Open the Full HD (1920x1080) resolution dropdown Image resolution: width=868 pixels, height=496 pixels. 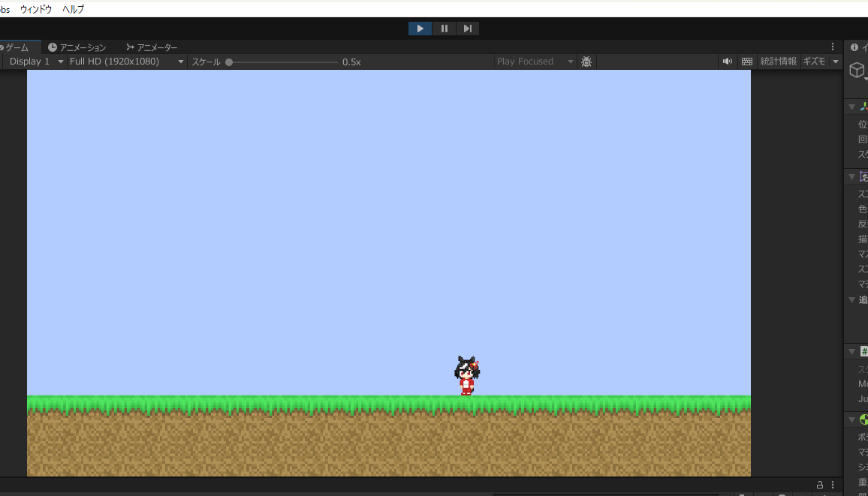pyautogui.click(x=126, y=62)
